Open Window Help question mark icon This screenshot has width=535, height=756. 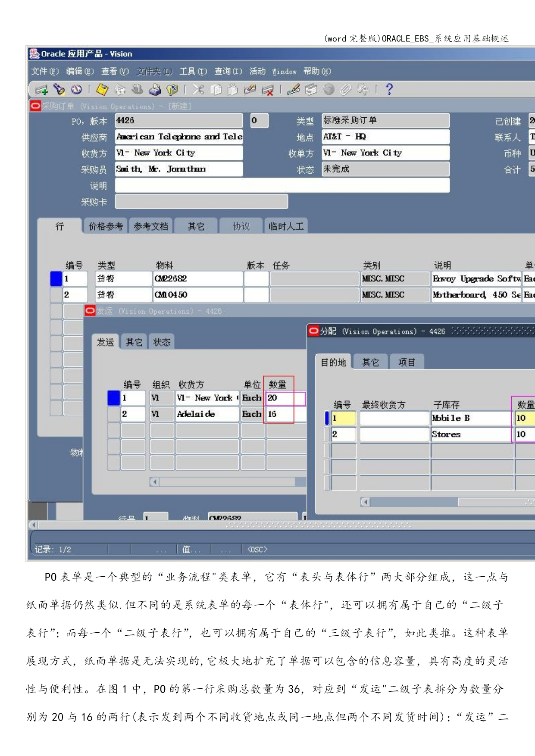[x=389, y=90]
